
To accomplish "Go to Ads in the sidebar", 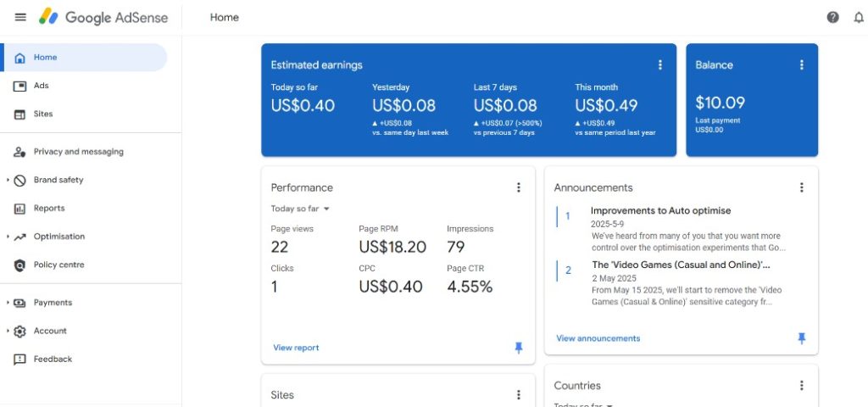I will tap(41, 86).
